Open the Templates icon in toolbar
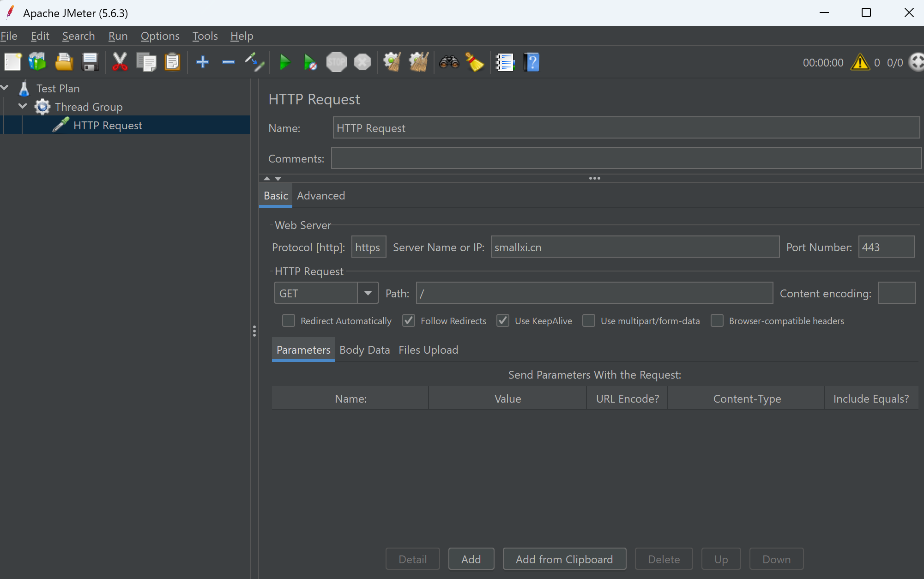 37,62
